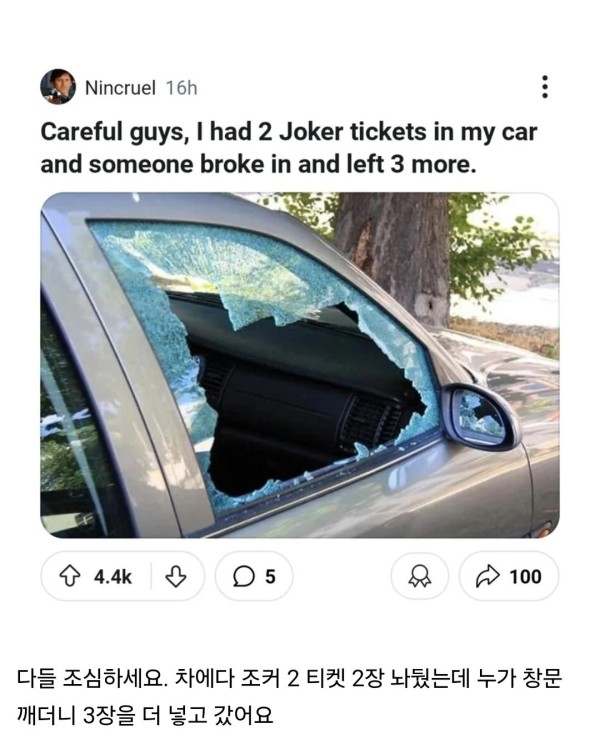Select the 4.4k vote score
Viewport: 600px width, 754px height.
coord(112,576)
